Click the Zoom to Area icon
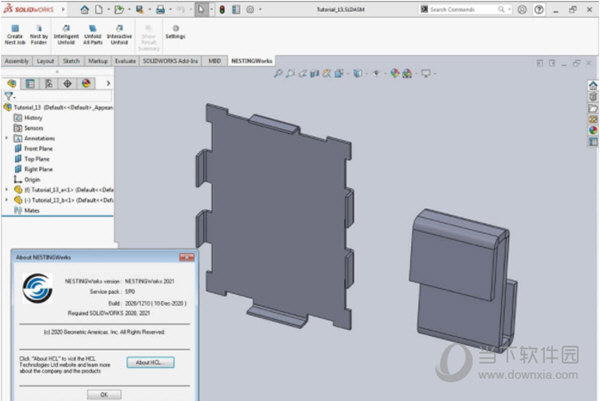Image resolution: width=600 pixels, height=401 pixels. [x=290, y=73]
